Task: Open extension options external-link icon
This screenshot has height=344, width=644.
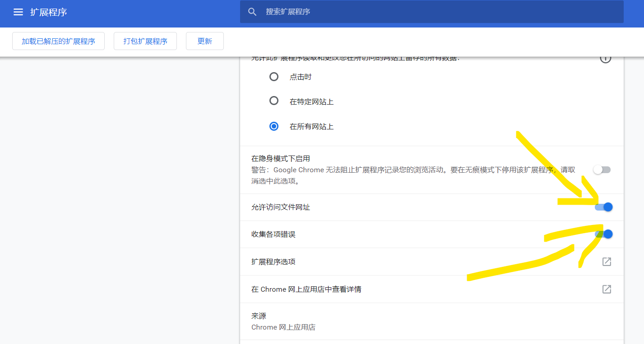Action: 607,261
